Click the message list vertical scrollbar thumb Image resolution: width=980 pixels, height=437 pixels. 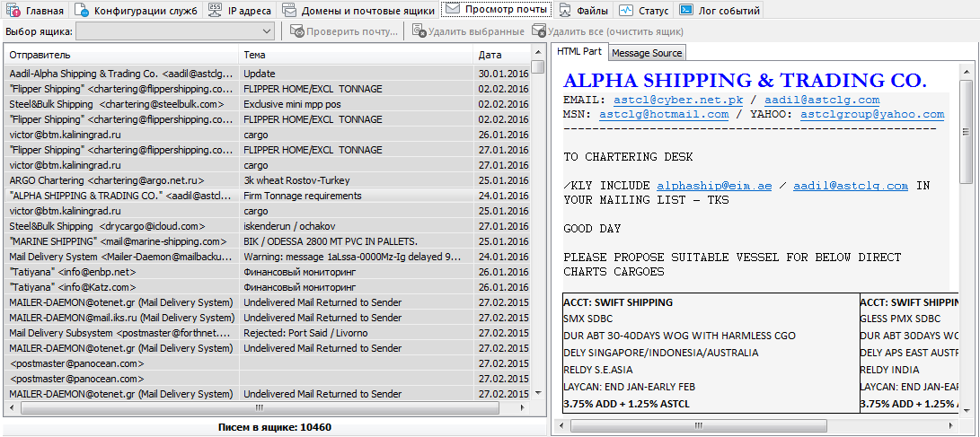tap(537, 66)
